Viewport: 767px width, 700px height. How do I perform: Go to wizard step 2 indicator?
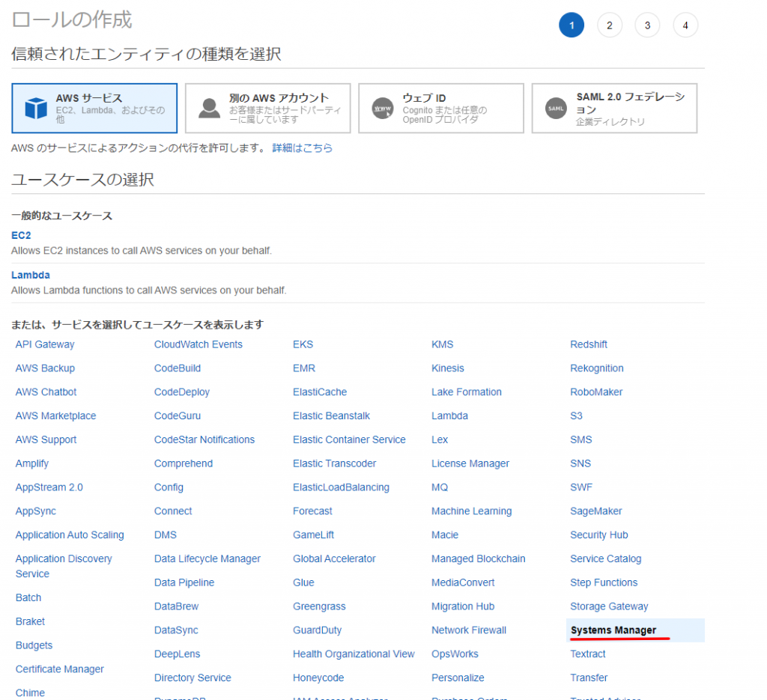(x=610, y=25)
